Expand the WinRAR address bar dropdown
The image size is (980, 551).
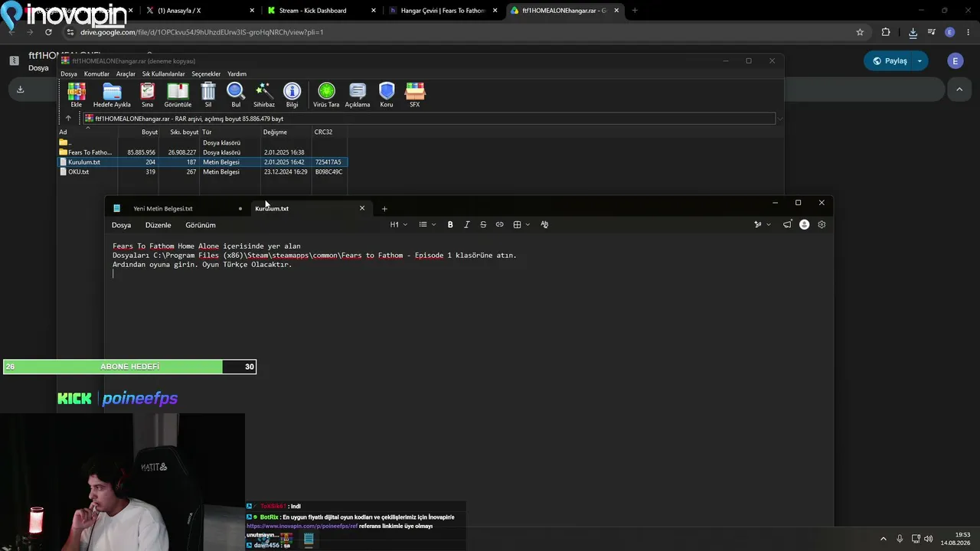click(x=779, y=119)
